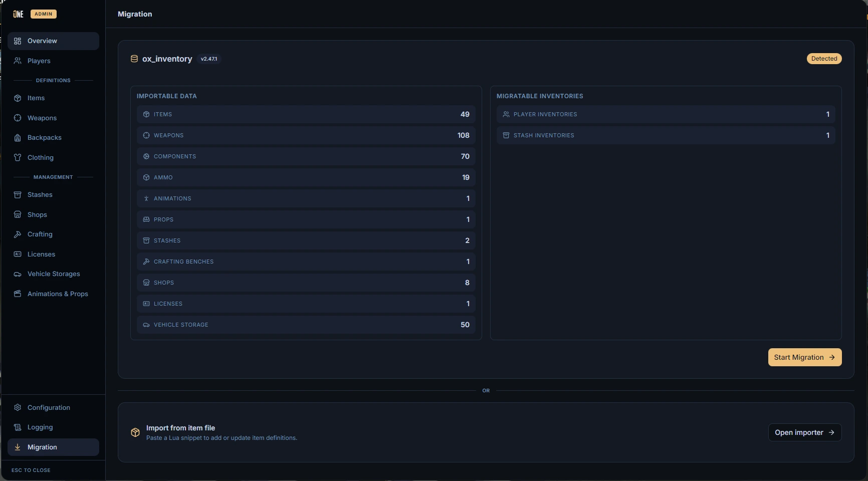Click the ITEMS row cube icon
Viewport: 868px width, 481px height.
146,114
